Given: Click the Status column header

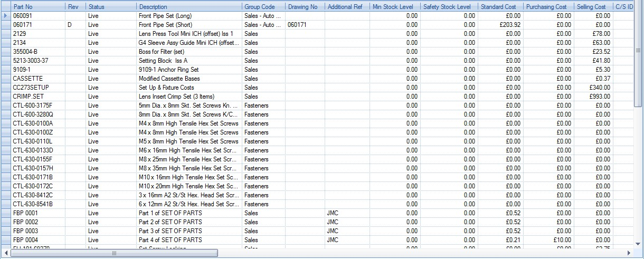Looking at the screenshot, I should click(x=110, y=7).
